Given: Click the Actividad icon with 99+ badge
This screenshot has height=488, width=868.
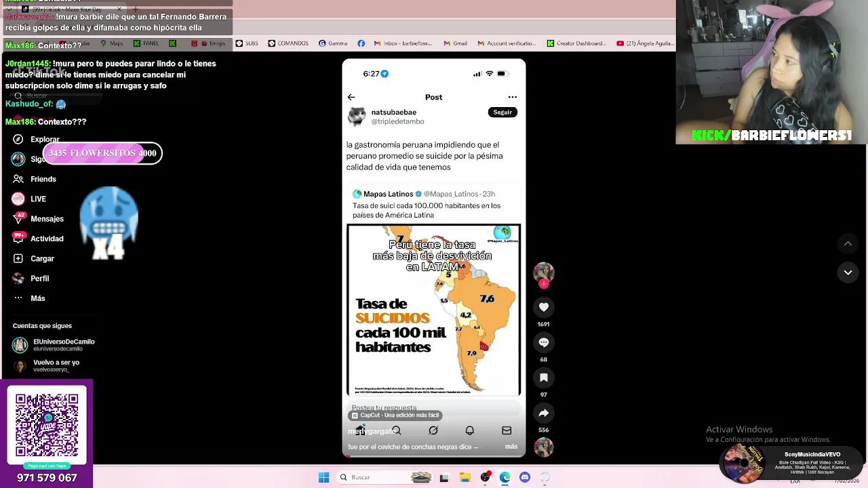Looking at the screenshot, I should (x=18, y=238).
